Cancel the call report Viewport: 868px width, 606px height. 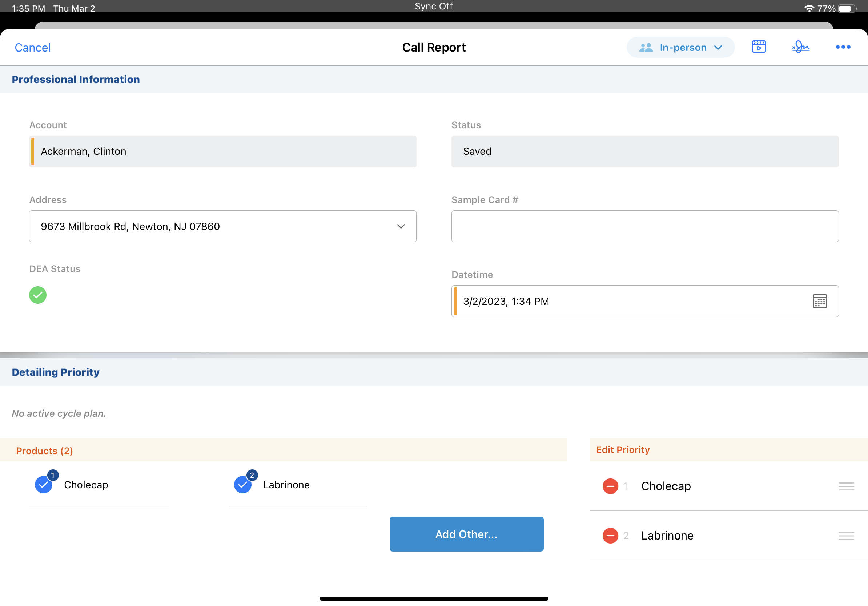[x=32, y=48]
